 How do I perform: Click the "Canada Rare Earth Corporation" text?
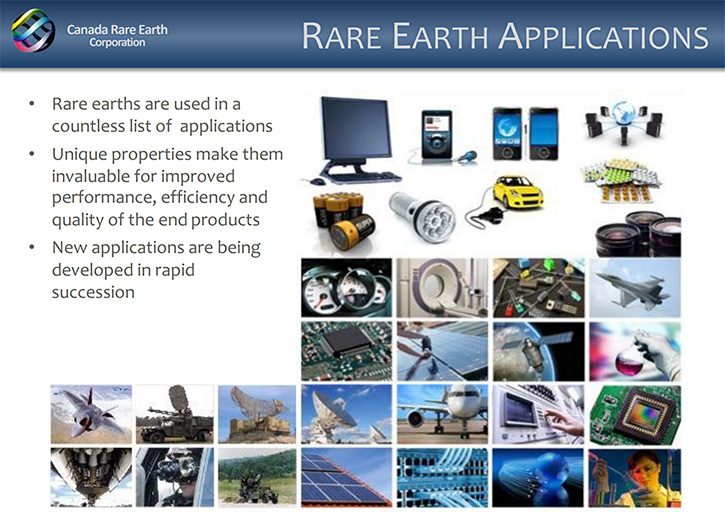(x=117, y=36)
